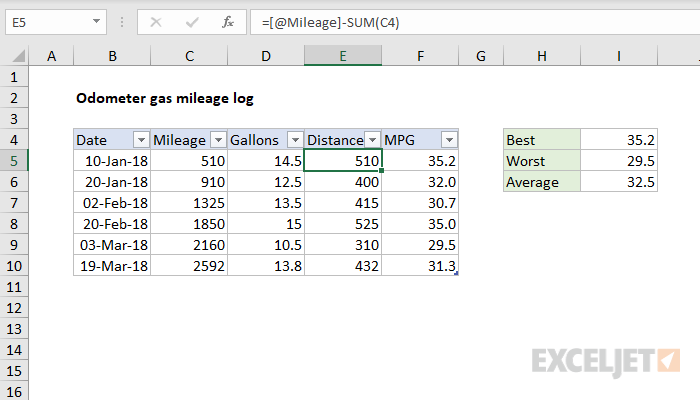The width and height of the screenshot is (700, 400).
Task: Select column H header
Action: click(x=542, y=56)
